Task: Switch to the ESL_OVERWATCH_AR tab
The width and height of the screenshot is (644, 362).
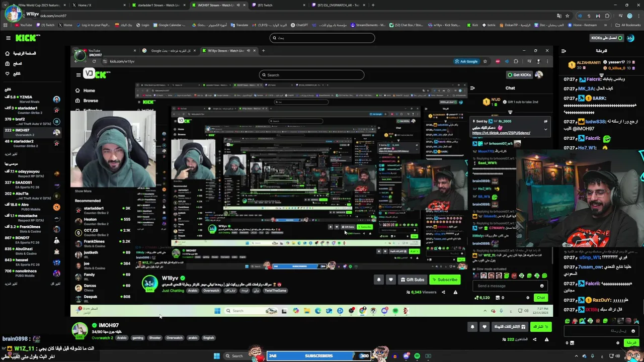Action: pos(338,5)
